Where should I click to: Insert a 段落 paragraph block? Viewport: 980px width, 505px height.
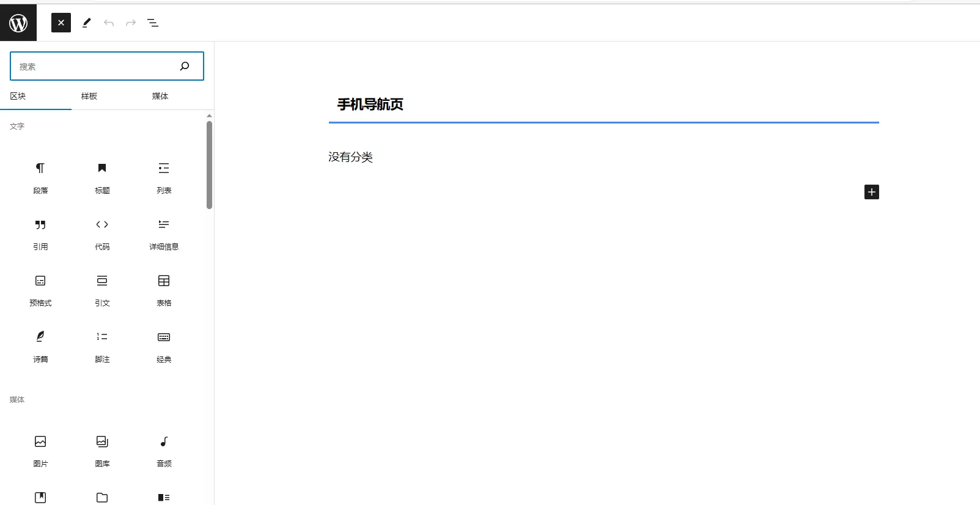pos(40,178)
